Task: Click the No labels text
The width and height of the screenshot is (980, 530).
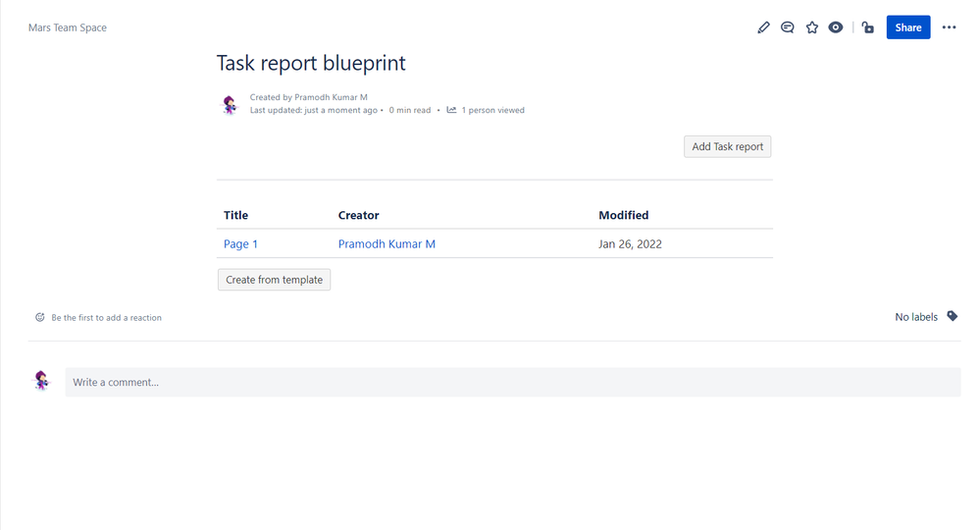Action: pyautogui.click(x=916, y=317)
